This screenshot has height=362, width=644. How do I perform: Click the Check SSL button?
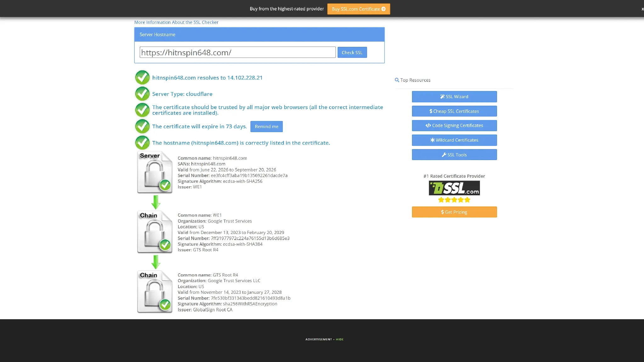point(352,52)
